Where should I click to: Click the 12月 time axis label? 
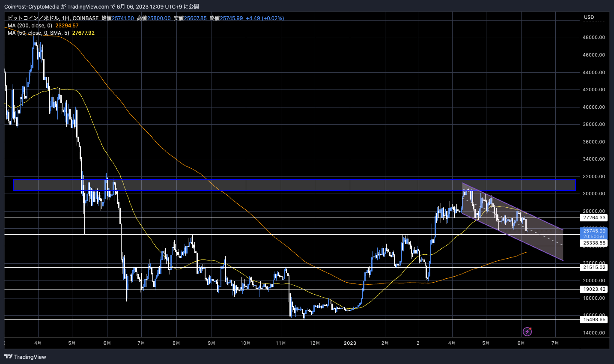coord(315,343)
